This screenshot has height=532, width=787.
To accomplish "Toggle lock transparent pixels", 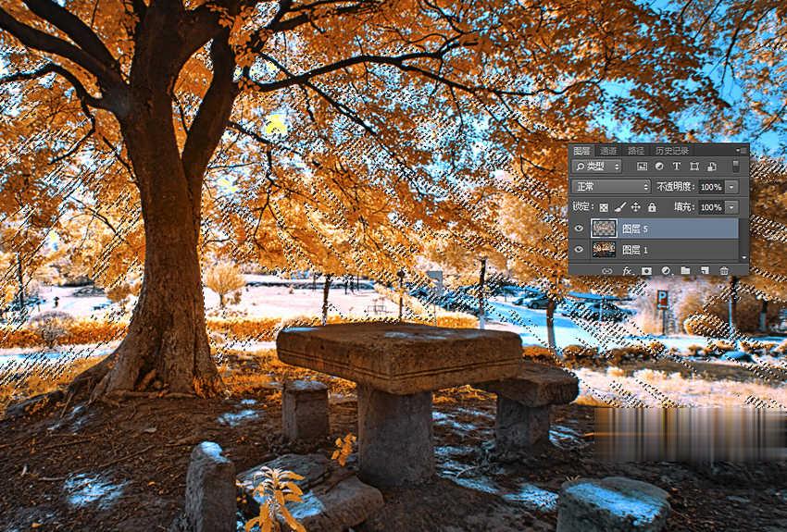I will click(x=604, y=207).
